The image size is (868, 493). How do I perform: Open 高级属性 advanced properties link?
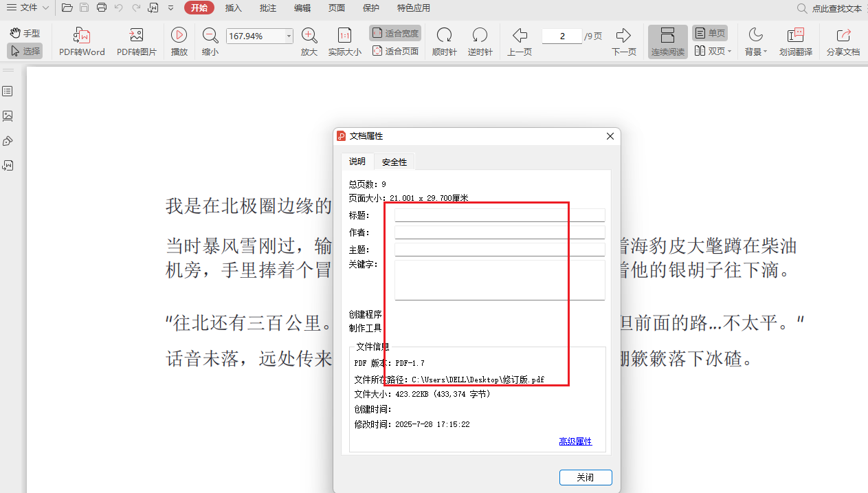pos(575,441)
